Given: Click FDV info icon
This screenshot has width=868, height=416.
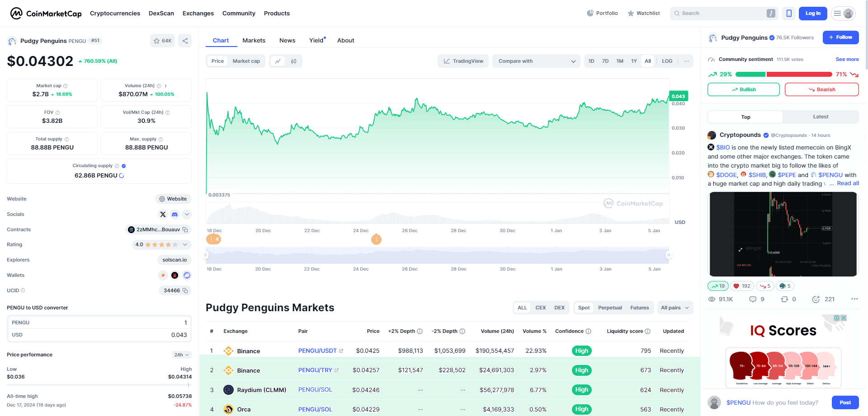Looking at the screenshot, I should pyautogui.click(x=57, y=112).
